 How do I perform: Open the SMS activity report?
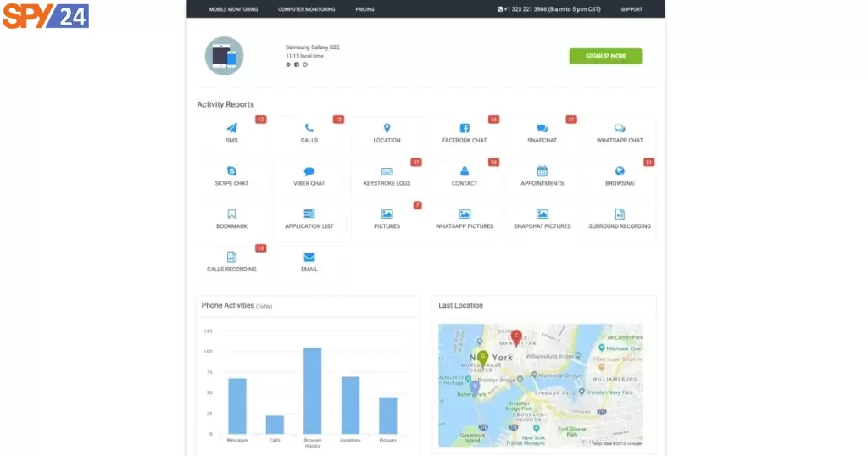click(x=232, y=133)
